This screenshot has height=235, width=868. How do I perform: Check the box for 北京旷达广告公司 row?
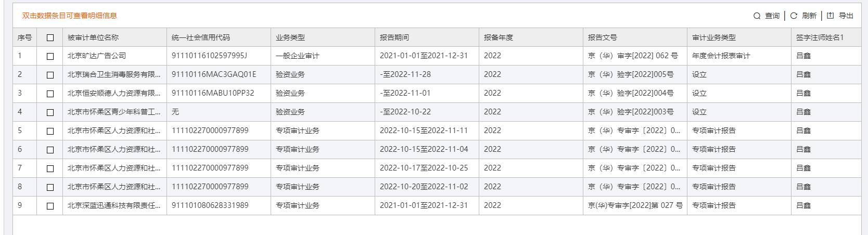[x=50, y=56]
